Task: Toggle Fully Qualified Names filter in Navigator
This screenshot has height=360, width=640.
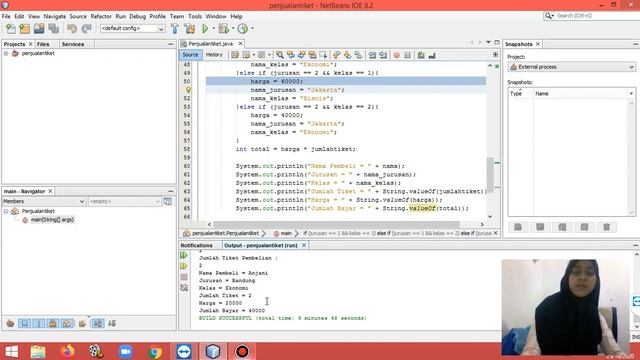Action: pos(82,324)
